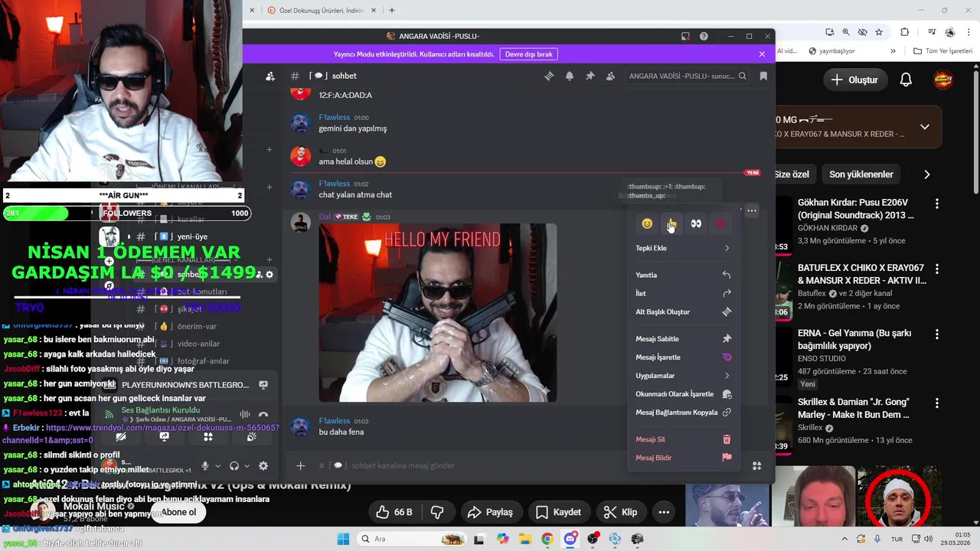
Task: Click Discord inbox icon in title bar
Action: pos(686,36)
